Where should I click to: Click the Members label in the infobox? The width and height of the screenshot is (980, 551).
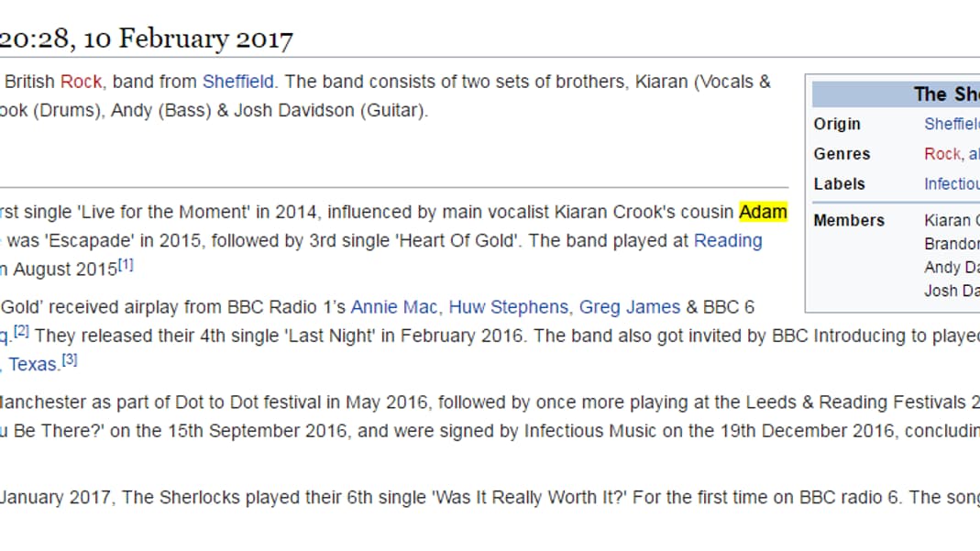pos(849,220)
